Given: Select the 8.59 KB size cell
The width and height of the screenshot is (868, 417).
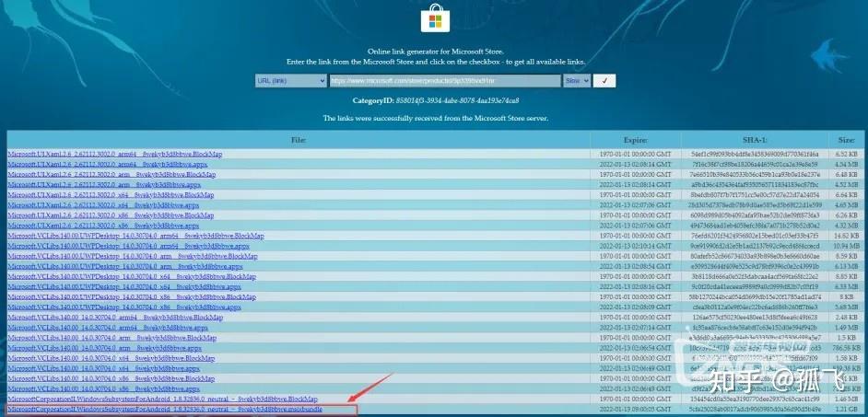Looking at the screenshot, I should 845,256.
